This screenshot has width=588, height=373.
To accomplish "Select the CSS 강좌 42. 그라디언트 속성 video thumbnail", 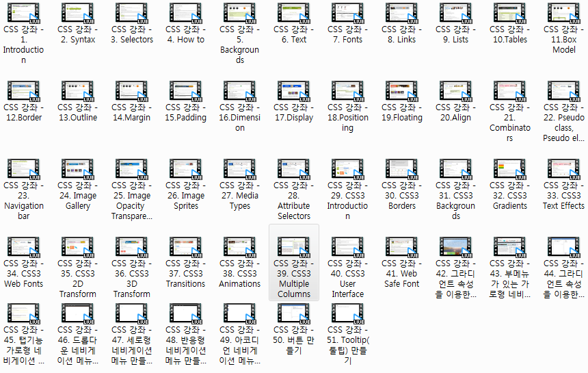I will pyautogui.click(x=455, y=247).
